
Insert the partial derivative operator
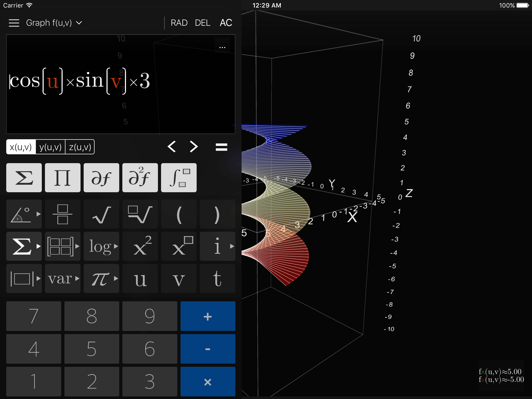pos(101,178)
